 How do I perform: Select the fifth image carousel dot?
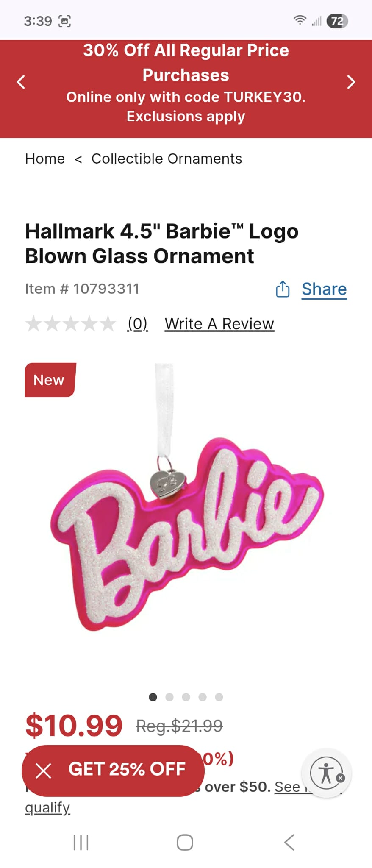point(219,697)
